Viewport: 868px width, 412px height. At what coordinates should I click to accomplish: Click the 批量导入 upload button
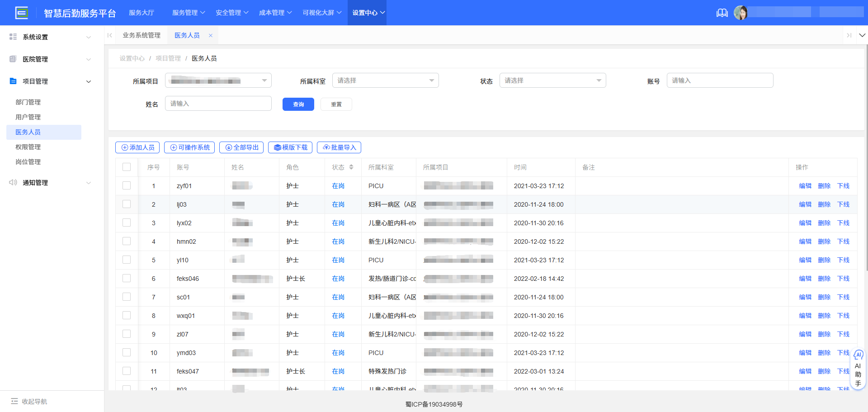[339, 147]
